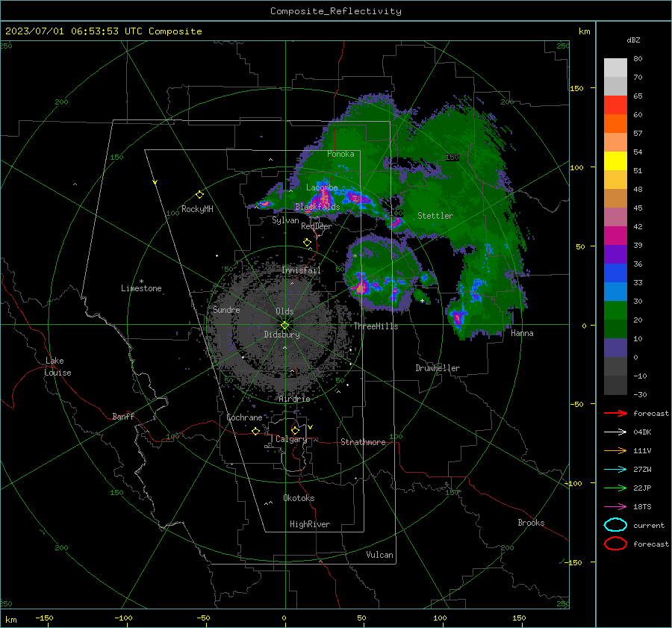Click the Composite_Reflectivity title text

tap(336, 11)
